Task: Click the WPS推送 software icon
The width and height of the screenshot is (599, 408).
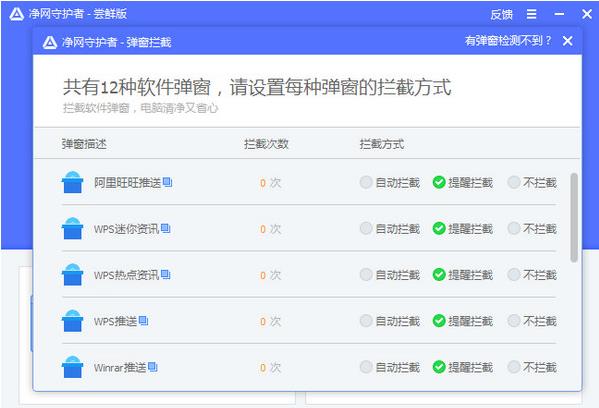Action: click(72, 321)
